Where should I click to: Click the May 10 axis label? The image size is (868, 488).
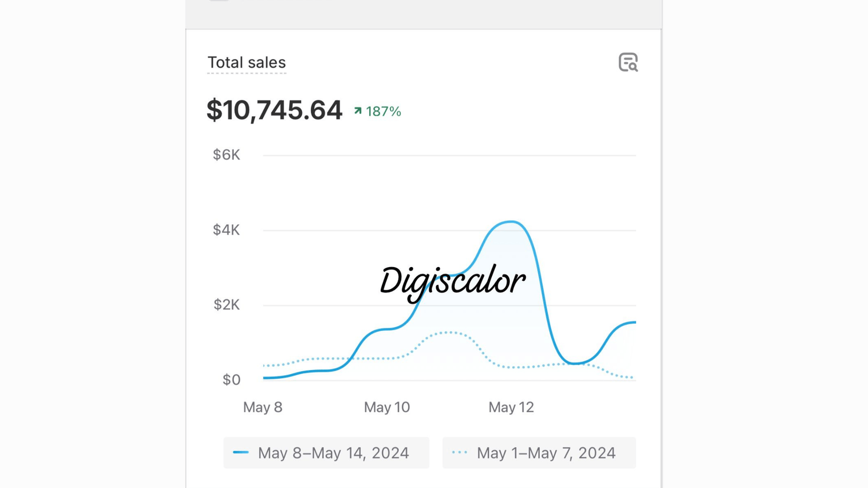(x=387, y=407)
